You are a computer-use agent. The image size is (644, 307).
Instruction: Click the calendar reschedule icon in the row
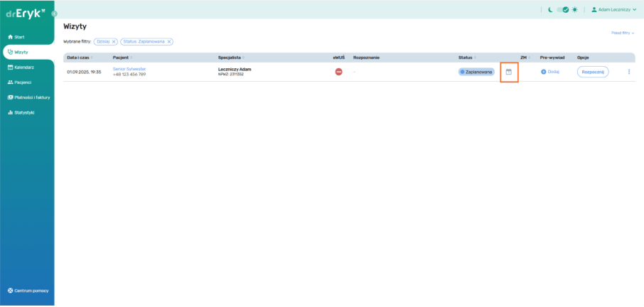[509, 72]
